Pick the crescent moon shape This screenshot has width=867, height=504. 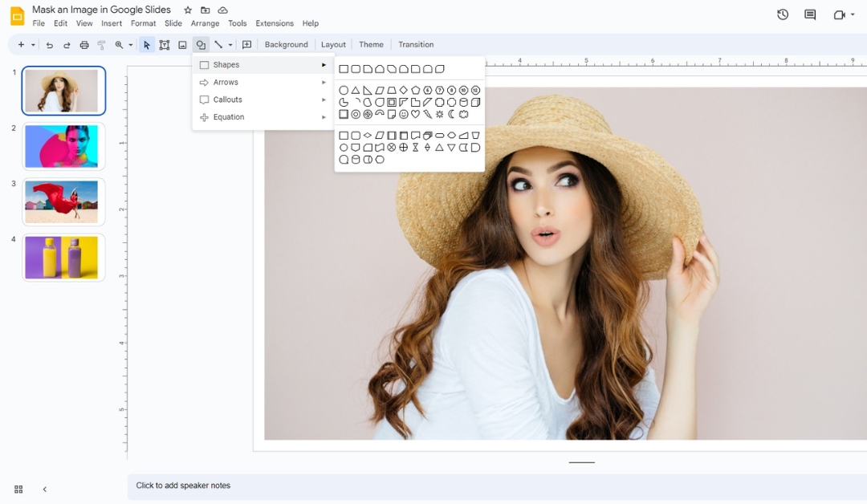pyautogui.click(x=450, y=114)
